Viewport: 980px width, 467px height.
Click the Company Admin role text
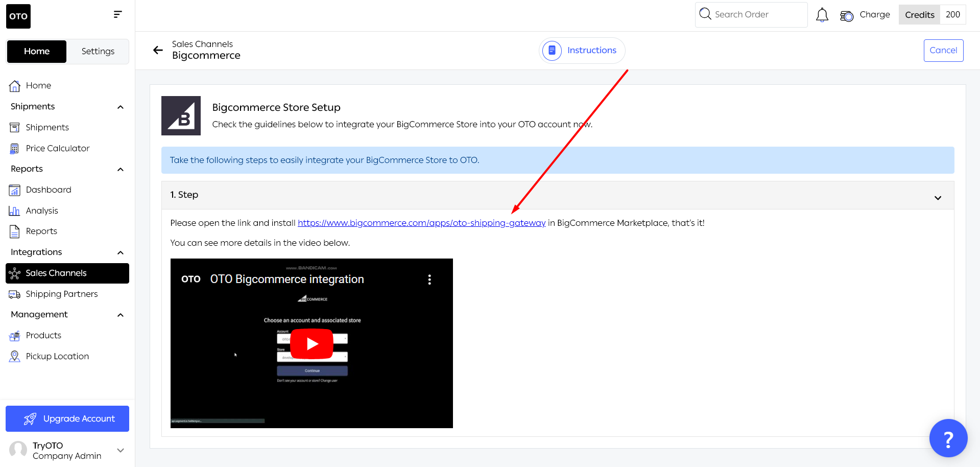(67, 456)
